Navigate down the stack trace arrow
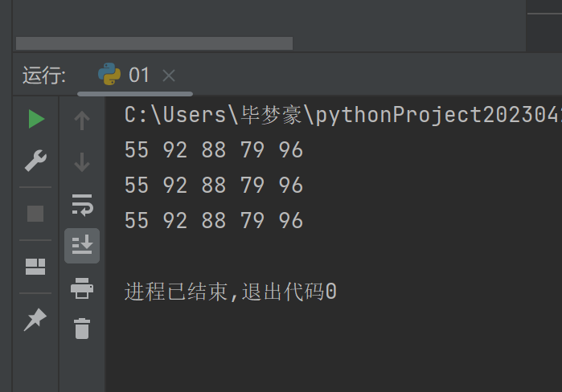Viewport: 562px width, 392px height. click(82, 162)
